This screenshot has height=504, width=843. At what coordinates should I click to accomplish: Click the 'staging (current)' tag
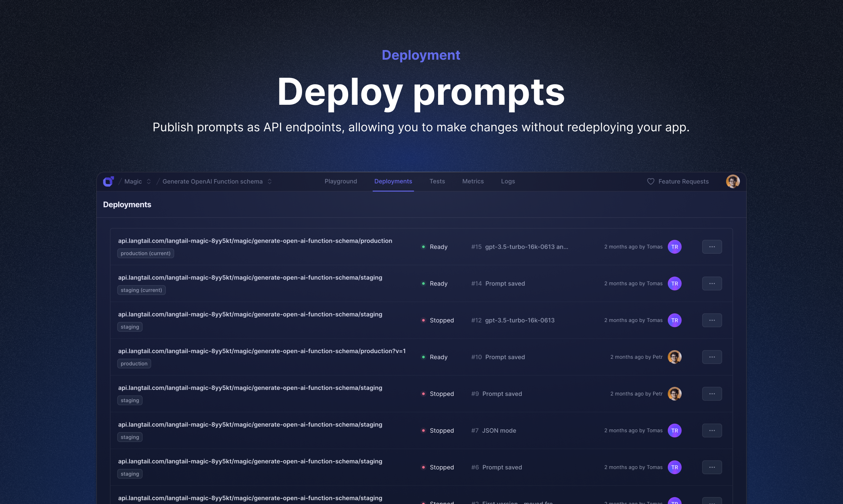click(141, 290)
